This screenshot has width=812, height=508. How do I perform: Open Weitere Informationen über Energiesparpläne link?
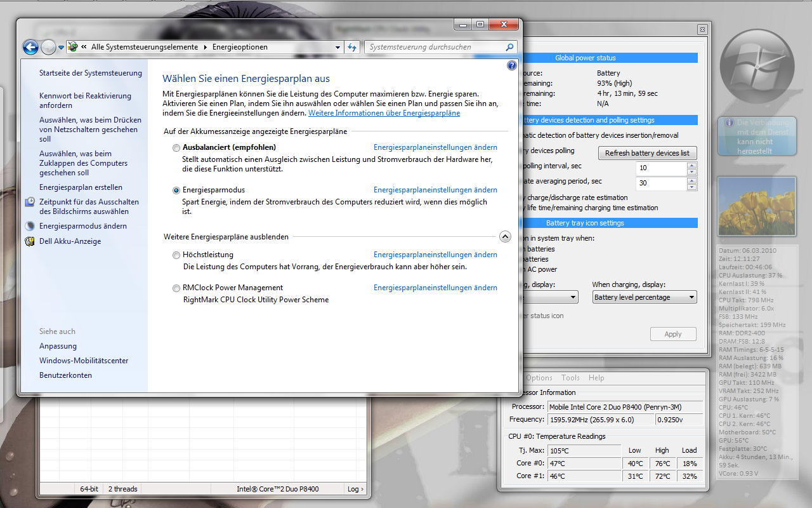[384, 113]
